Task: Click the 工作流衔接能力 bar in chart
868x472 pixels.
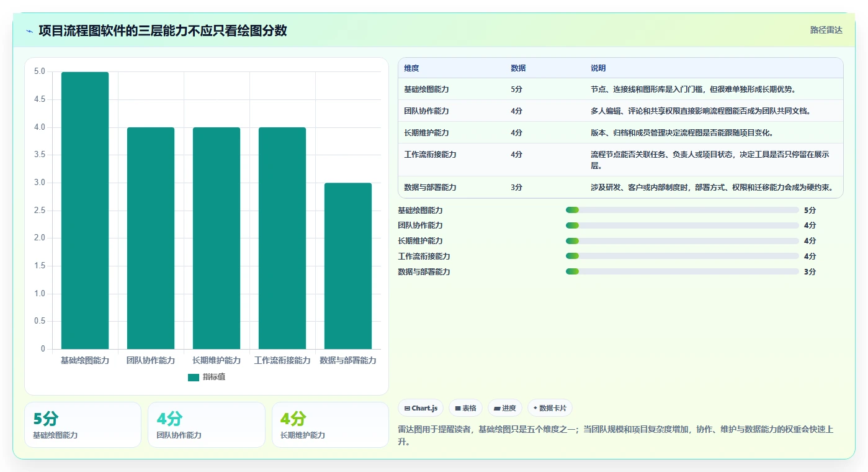Action: (282, 238)
